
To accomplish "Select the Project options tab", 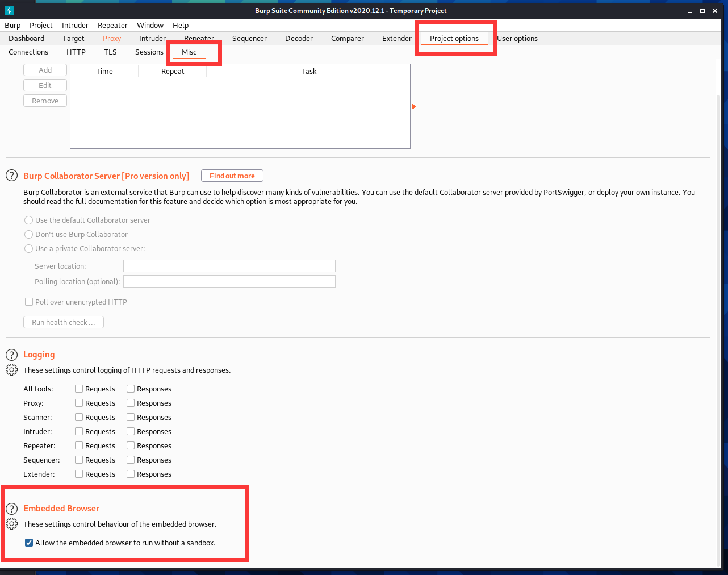I will tap(454, 39).
